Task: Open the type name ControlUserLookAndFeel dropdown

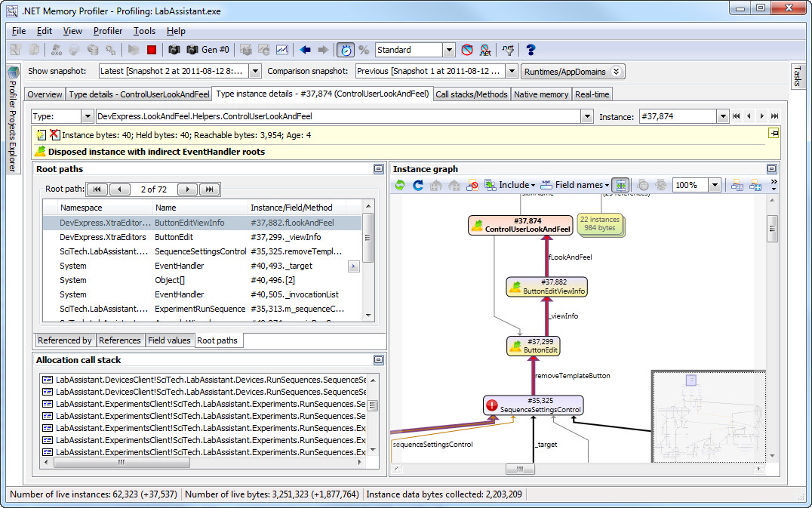Action: [586, 116]
